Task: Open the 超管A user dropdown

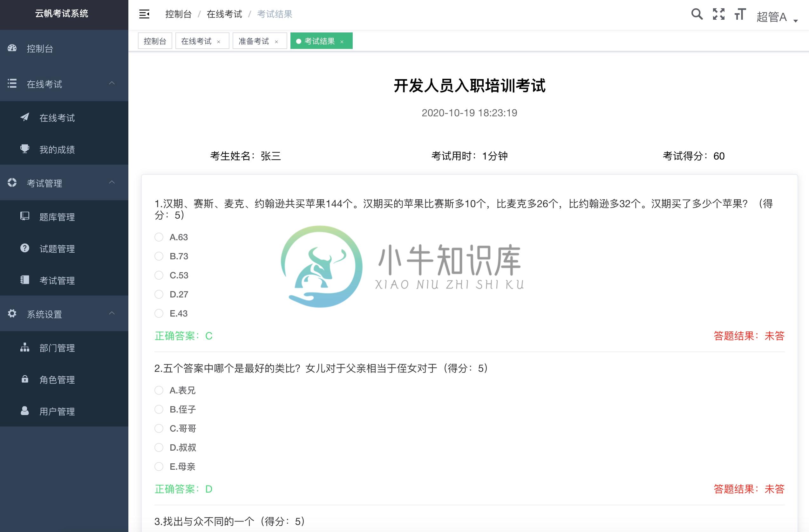Action: tap(777, 17)
